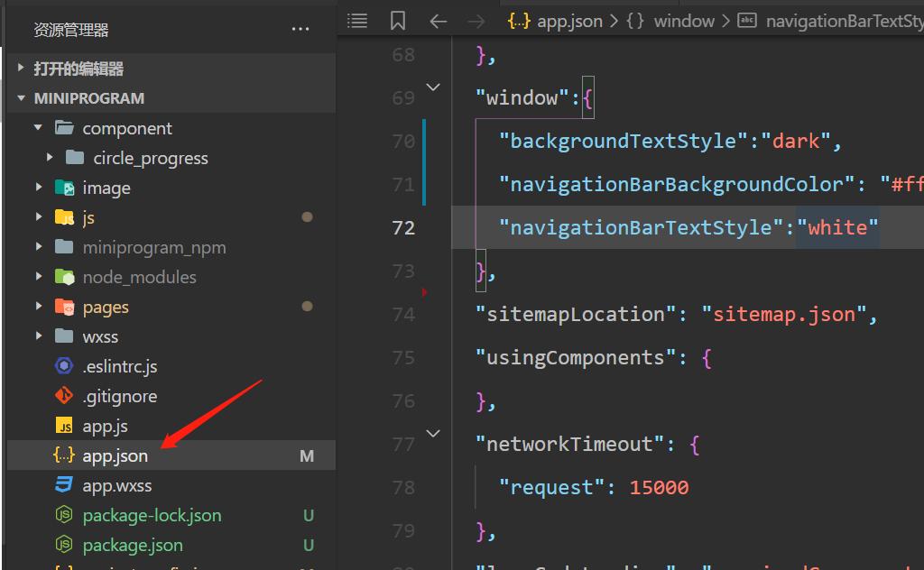Collapse the MINIPROGRAM root folder
The height and width of the screenshot is (570, 924).
(22, 98)
